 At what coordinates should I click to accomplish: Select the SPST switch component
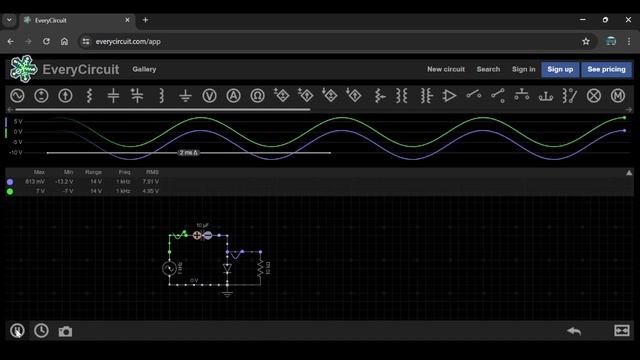473,95
